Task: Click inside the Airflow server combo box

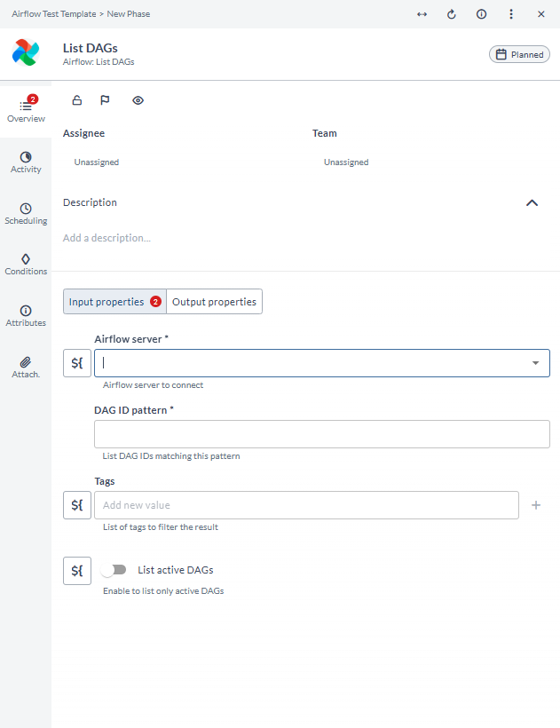Action: click(x=322, y=363)
